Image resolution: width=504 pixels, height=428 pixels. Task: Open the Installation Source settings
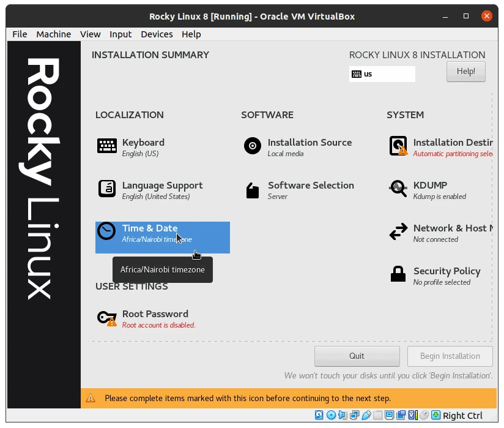pyautogui.click(x=309, y=147)
